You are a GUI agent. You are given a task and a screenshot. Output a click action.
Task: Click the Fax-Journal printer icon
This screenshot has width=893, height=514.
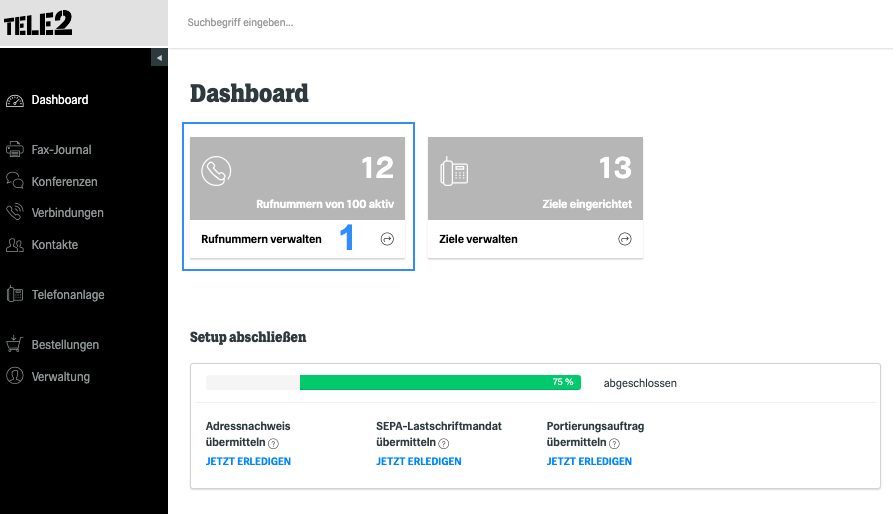pos(15,150)
